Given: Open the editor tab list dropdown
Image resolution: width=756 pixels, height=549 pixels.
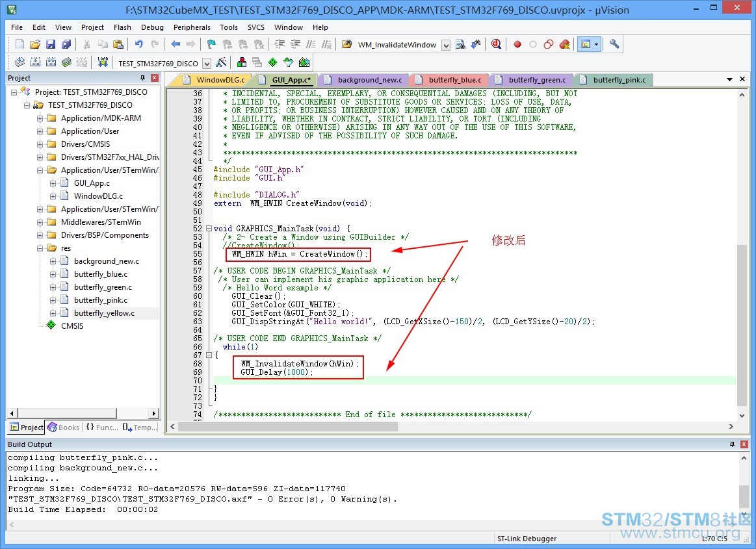Looking at the screenshot, I should tap(729, 79).
